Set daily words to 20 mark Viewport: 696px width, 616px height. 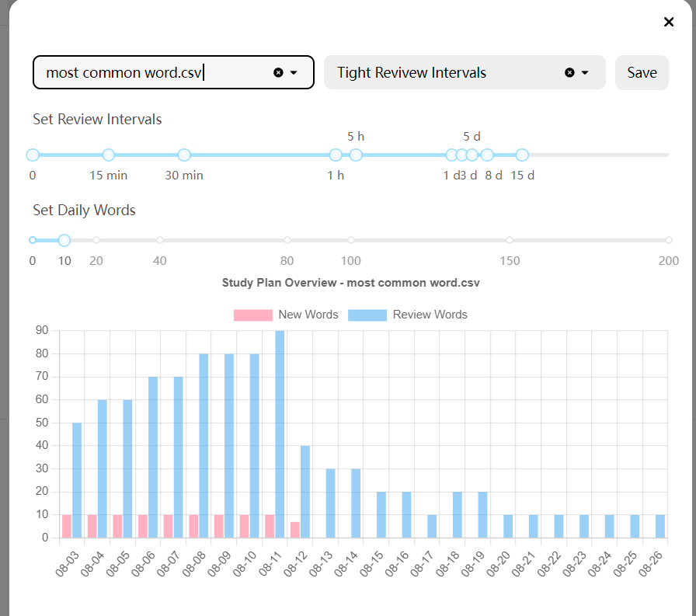tap(96, 240)
